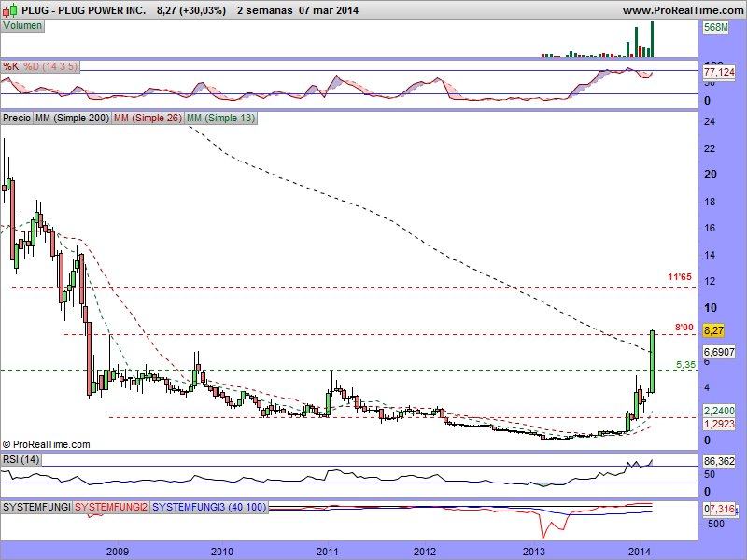Screen dimensions: 747x560
Task: Click the 24 price axis label
Action: coord(710,122)
